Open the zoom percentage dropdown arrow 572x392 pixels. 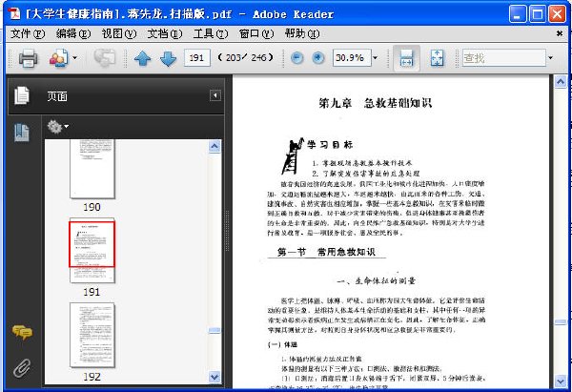pyautogui.click(x=375, y=57)
